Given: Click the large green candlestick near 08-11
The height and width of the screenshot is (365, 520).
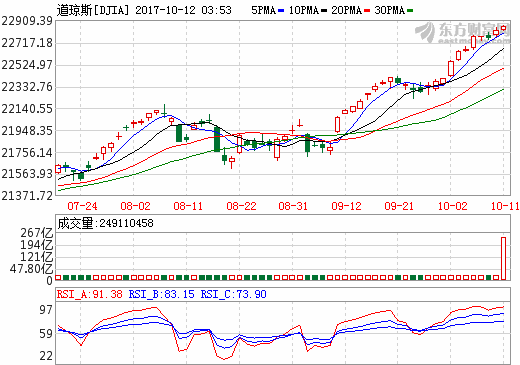Looking at the screenshot, I should point(179,133).
